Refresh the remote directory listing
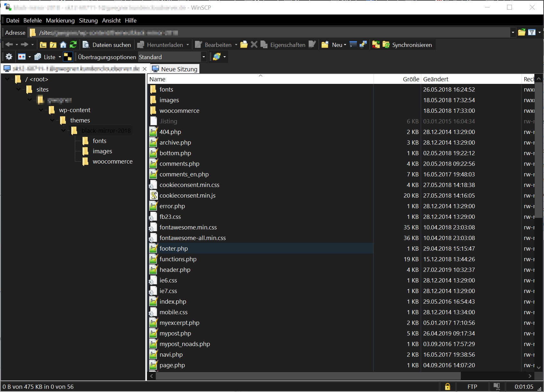Image resolution: width=544 pixels, height=392 pixels. click(73, 44)
